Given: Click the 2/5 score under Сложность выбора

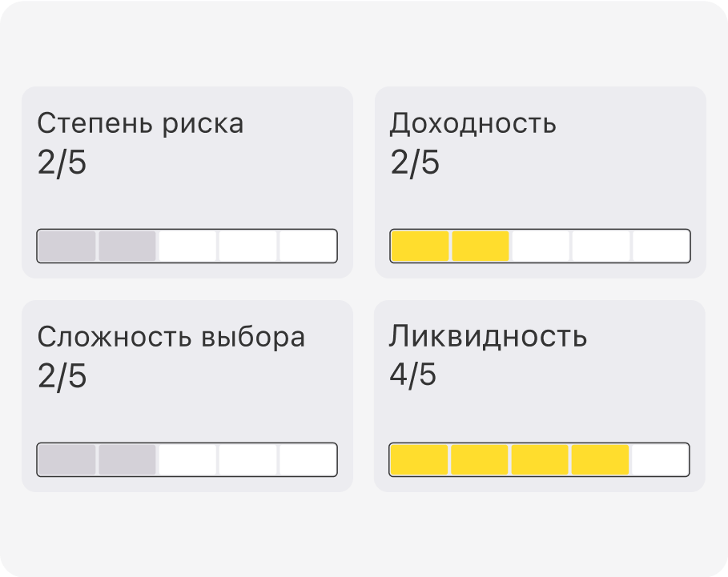Looking at the screenshot, I should point(62,376).
